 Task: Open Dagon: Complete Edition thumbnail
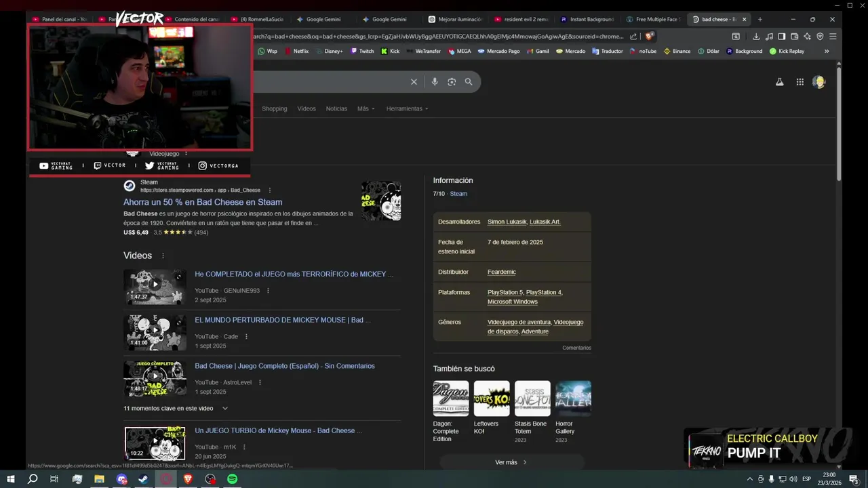pyautogui.click(x=451, y=399)
